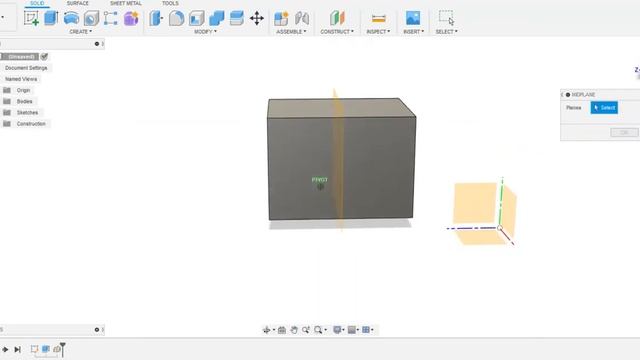The image size is (640, 360).
Task: Select the Construction tree item label
Action: tap(31, 124)
